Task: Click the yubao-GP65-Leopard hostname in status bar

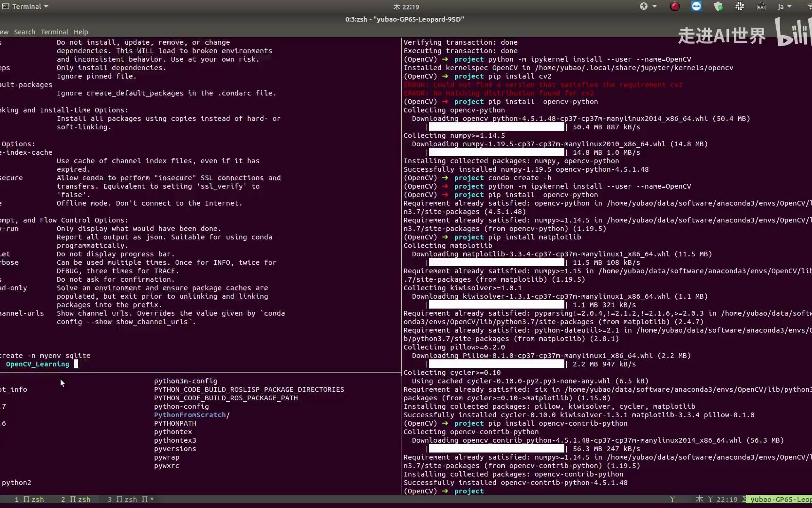Action: click(781, 500)
